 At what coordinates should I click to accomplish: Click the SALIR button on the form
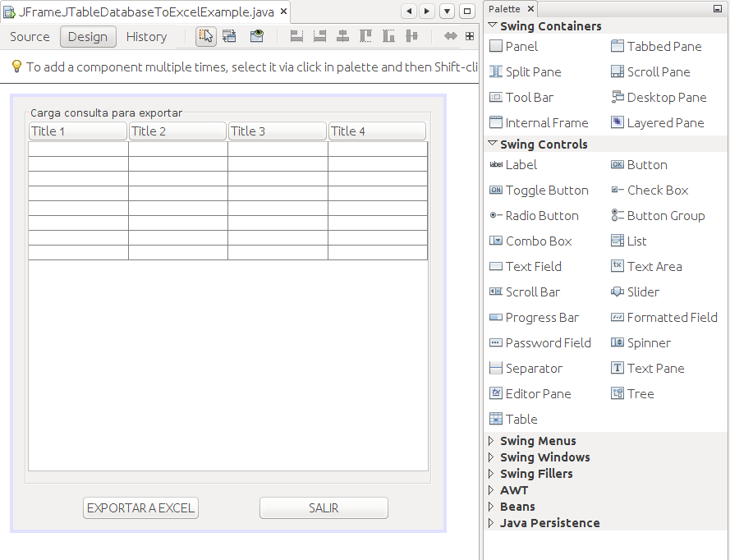point(323,507)
